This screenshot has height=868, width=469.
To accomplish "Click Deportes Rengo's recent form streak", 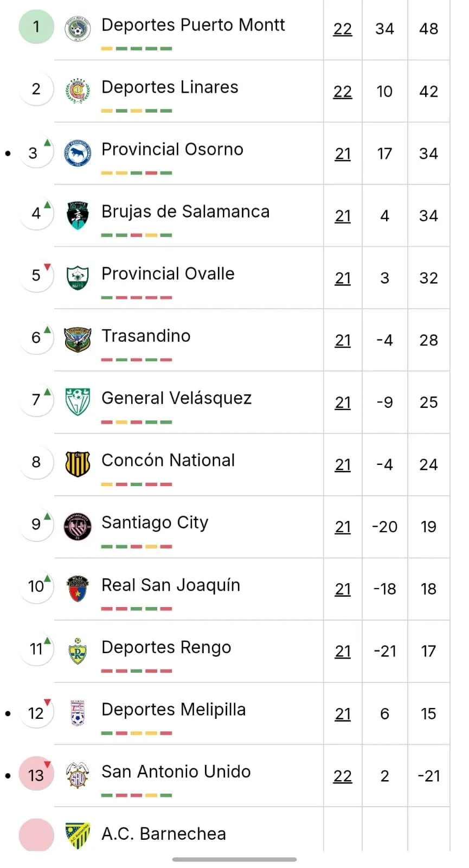I will pyautogui.click(x=137, y=671).
